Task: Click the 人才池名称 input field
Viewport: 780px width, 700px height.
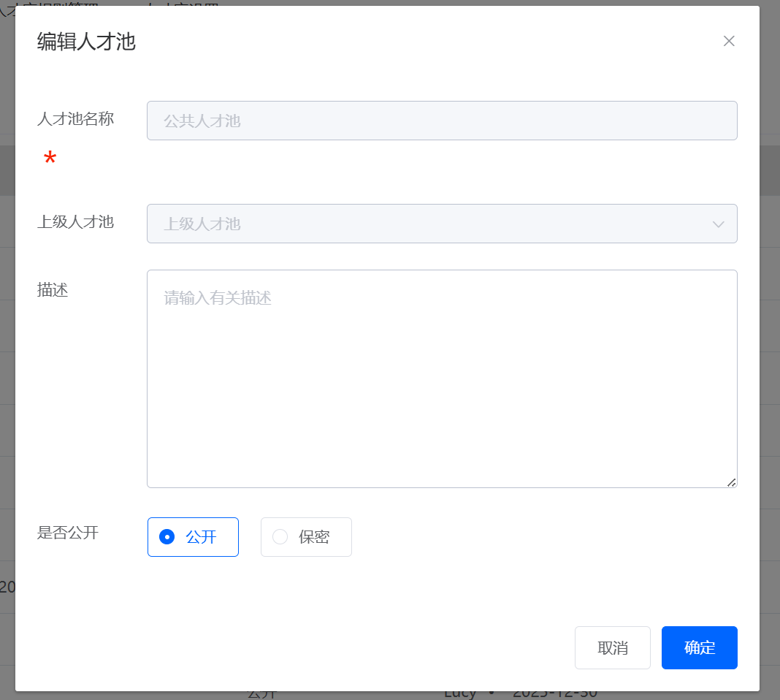Action: 442,121
